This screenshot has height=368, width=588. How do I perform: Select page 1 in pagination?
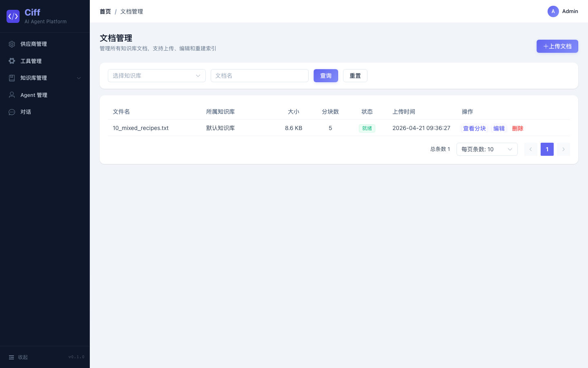pos(547,149)
